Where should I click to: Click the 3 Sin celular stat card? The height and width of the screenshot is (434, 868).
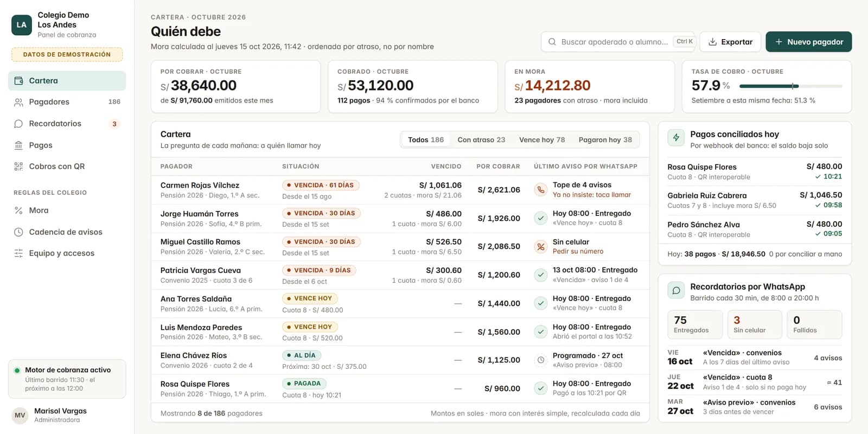point(755,324)
